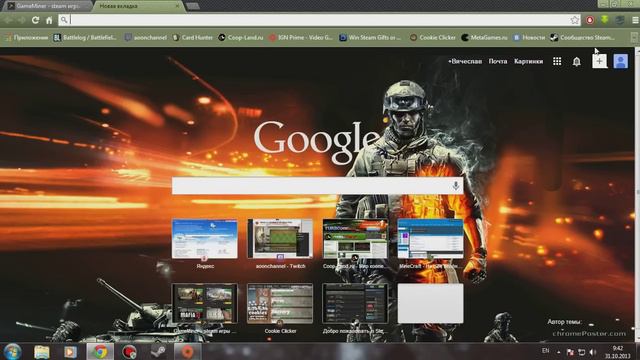Viewport: 640px width, 360px height.
Task: Open the Cookie Clicker thumbnail
Action: [x=280, y=304]
